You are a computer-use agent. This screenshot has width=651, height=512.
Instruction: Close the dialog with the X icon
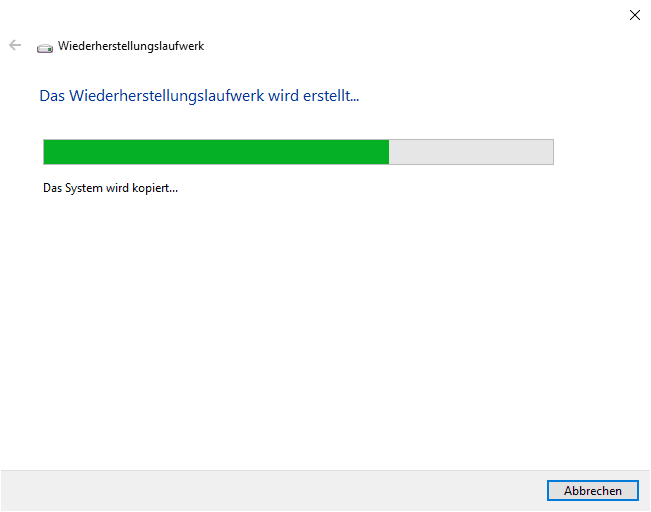(x=634, y=15)
